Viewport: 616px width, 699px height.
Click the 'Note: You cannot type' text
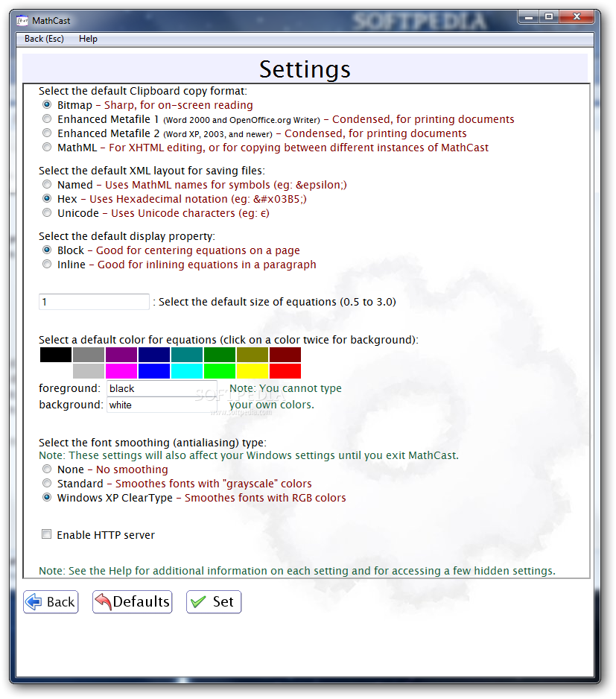285,388
